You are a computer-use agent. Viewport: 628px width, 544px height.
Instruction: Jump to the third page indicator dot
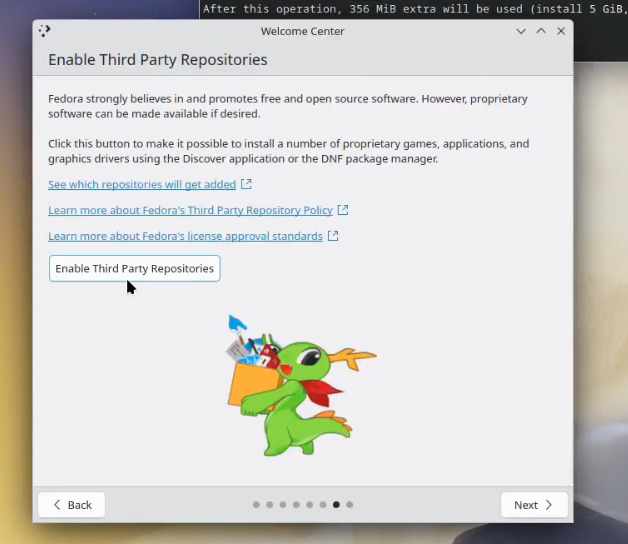(283, 505)
